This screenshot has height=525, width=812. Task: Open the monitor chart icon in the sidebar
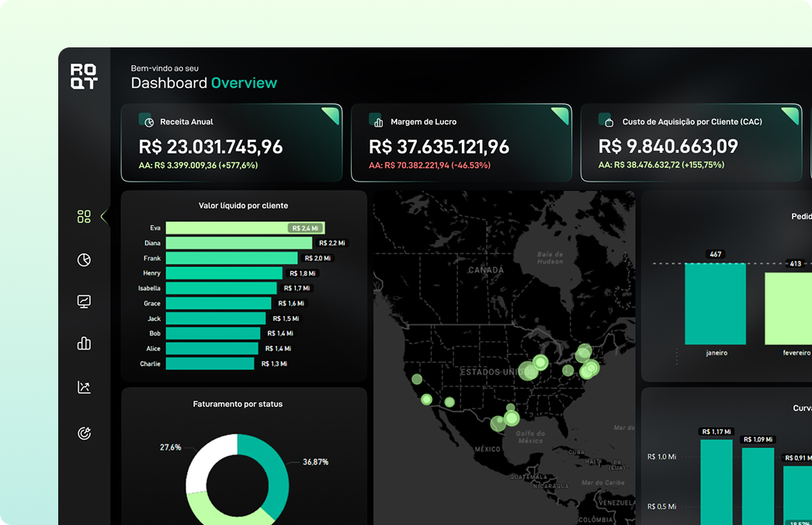(x=84, y=301)
